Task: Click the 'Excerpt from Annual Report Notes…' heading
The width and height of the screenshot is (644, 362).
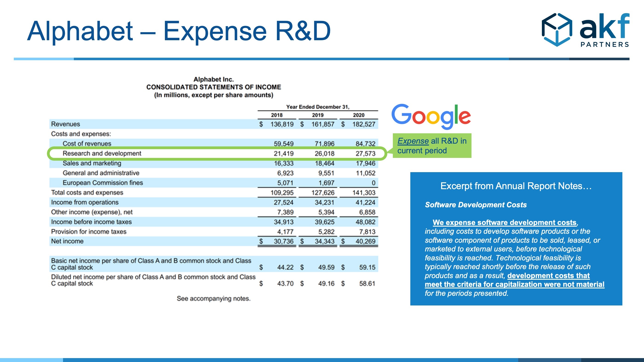Action: (x=516, y=186)
